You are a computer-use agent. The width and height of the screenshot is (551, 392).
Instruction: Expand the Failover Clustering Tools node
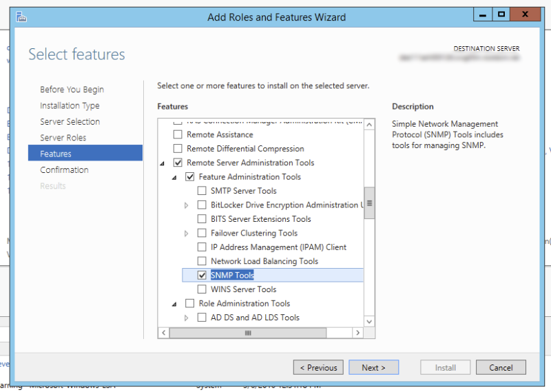tap(187, 234)
